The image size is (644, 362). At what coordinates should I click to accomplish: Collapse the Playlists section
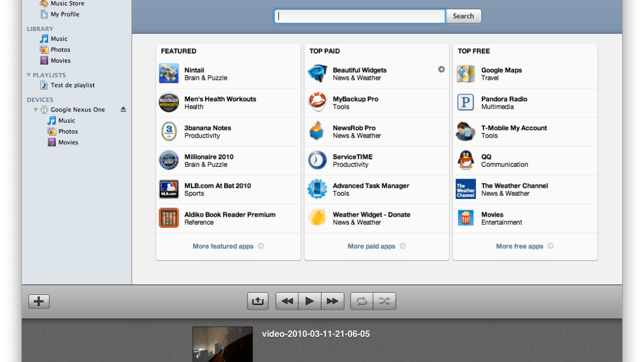click(x=29, y=75)
